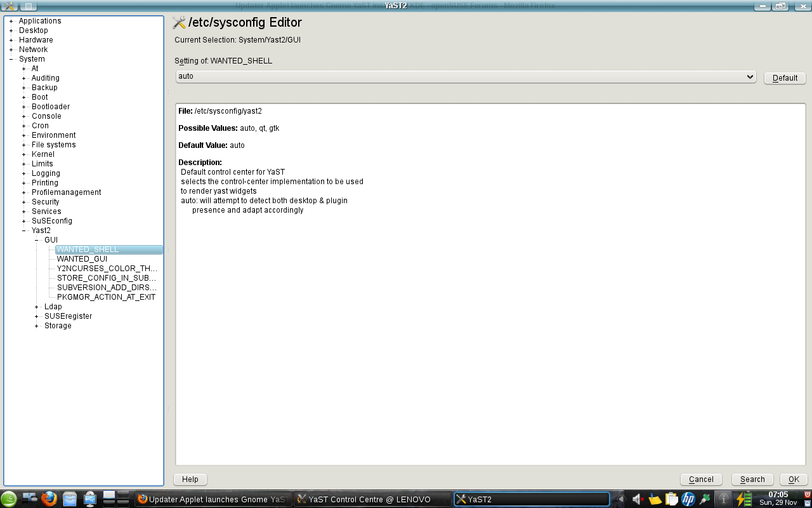Switch to Firefox Updater Applet taskbar entry
Screen dimensions: 812x508
pyautogui.click(x=214, y=499)
